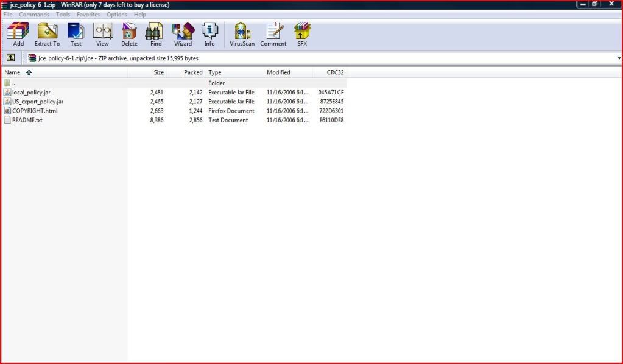Image resolution: width=623 pixels, height=364 pixels.
Task: Open the Commands menu
Action: tap(34, 14)
